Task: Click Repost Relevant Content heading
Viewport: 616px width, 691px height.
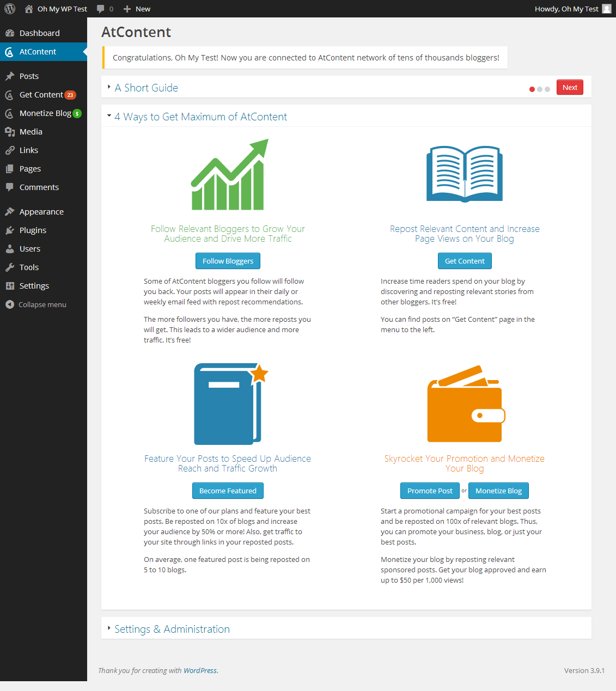Action: 465,234
